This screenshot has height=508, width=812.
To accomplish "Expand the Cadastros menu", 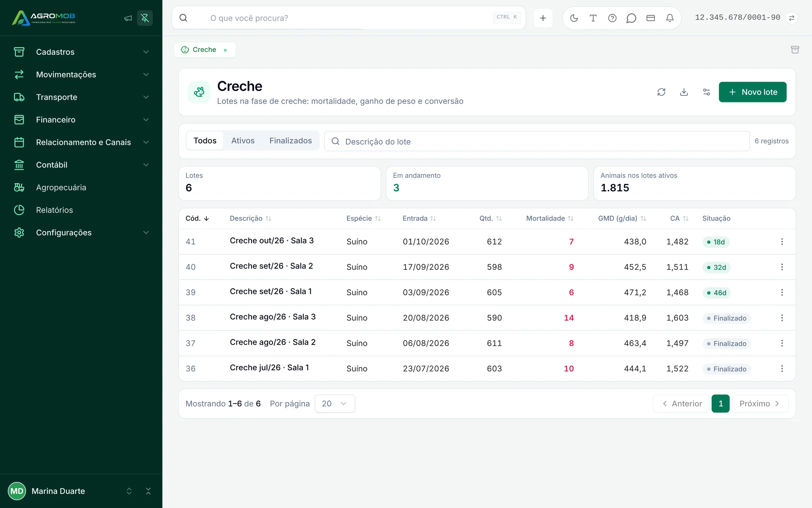I will click(x=81, y=52).
